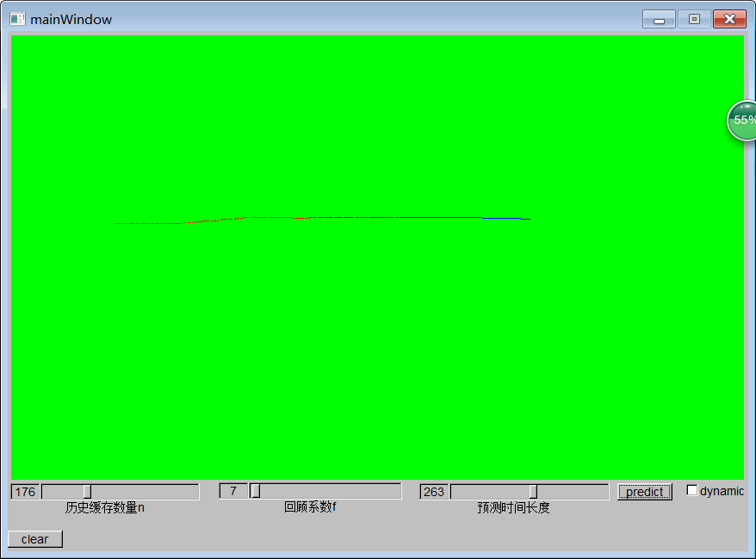Click the green drawing canvas area

(377, 257)
